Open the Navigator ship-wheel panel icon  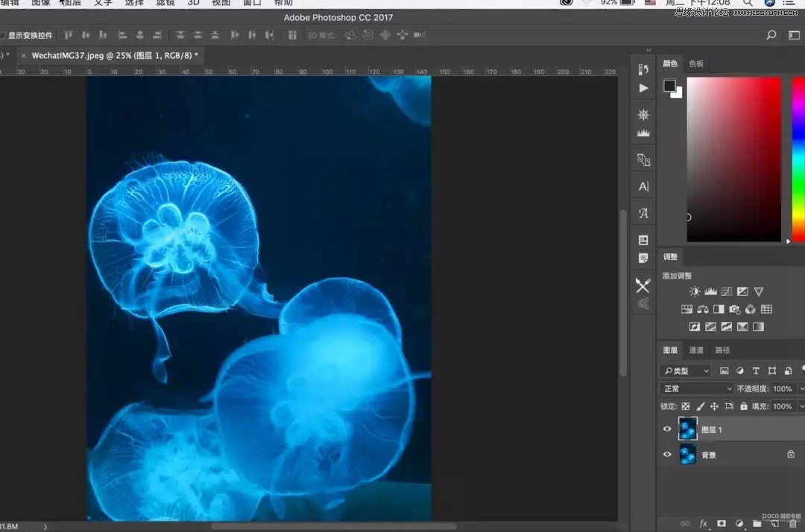[643, 115]
